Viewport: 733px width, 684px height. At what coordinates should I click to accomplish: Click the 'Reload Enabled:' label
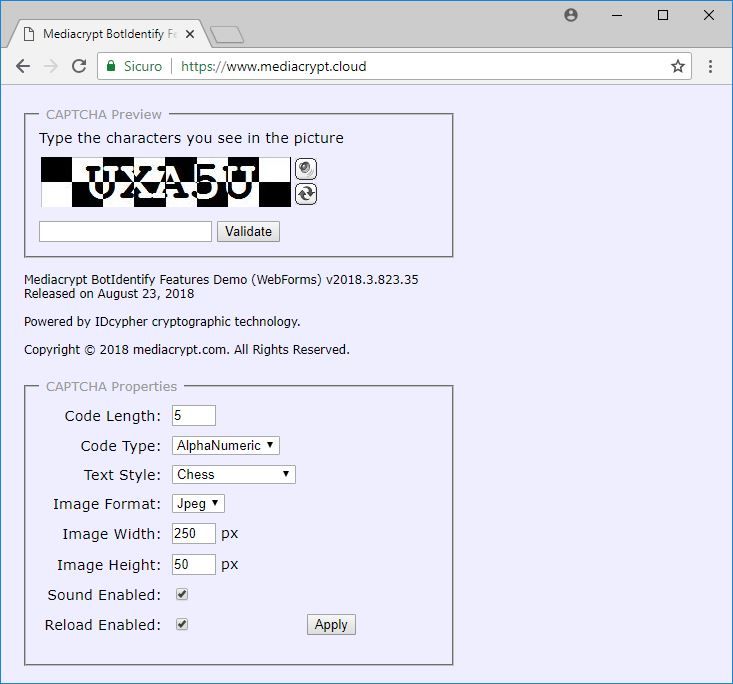[x=103, y=625]
